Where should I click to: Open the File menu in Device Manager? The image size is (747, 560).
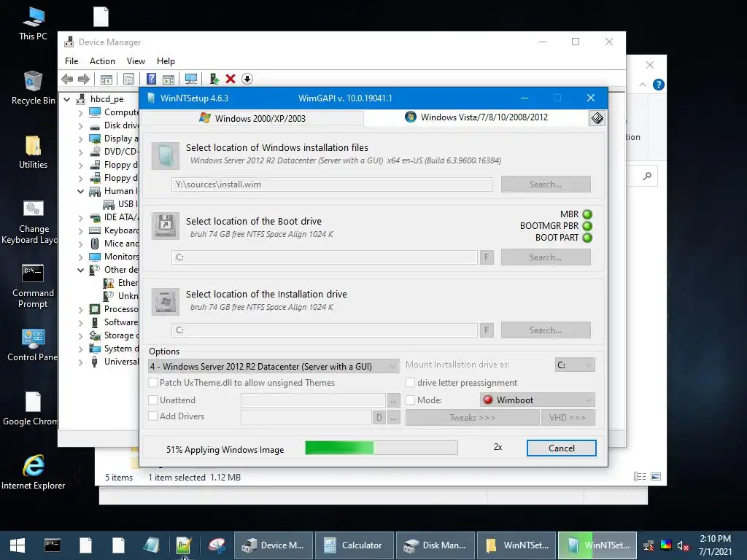71,61
